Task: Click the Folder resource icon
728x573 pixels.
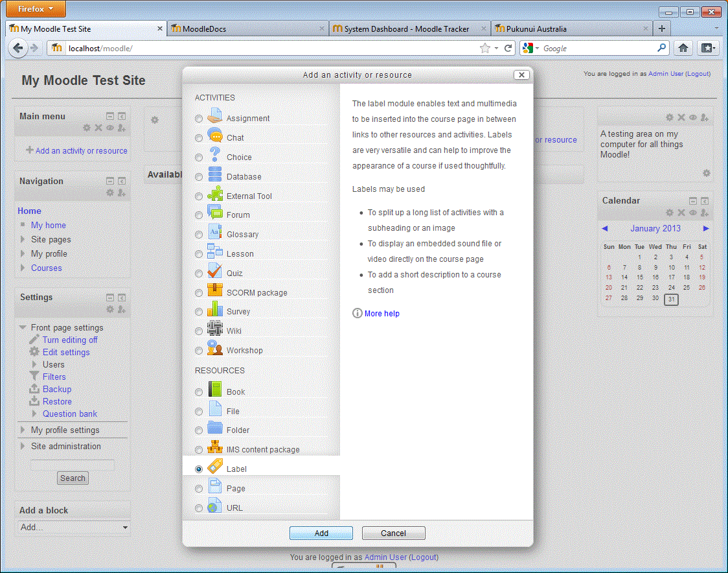Action: coord(214,428)
